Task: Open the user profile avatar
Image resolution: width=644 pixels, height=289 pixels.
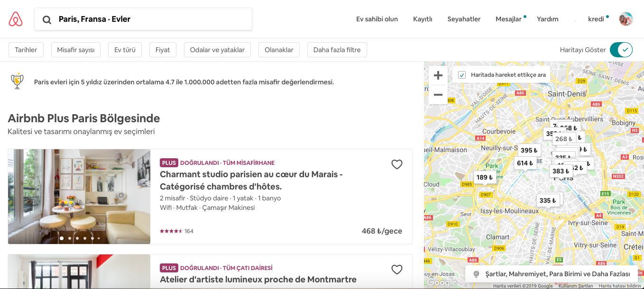Action: 626,19
